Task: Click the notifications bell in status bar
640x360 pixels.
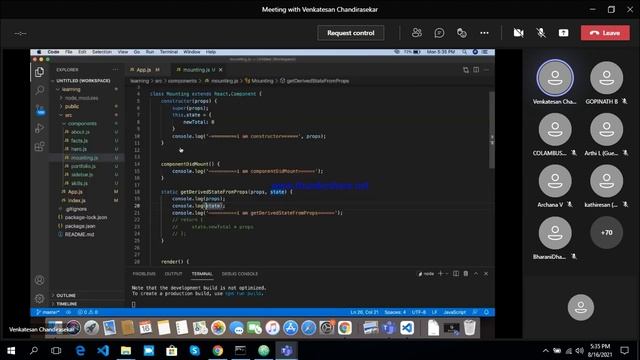Action: [x=486, y=312]
